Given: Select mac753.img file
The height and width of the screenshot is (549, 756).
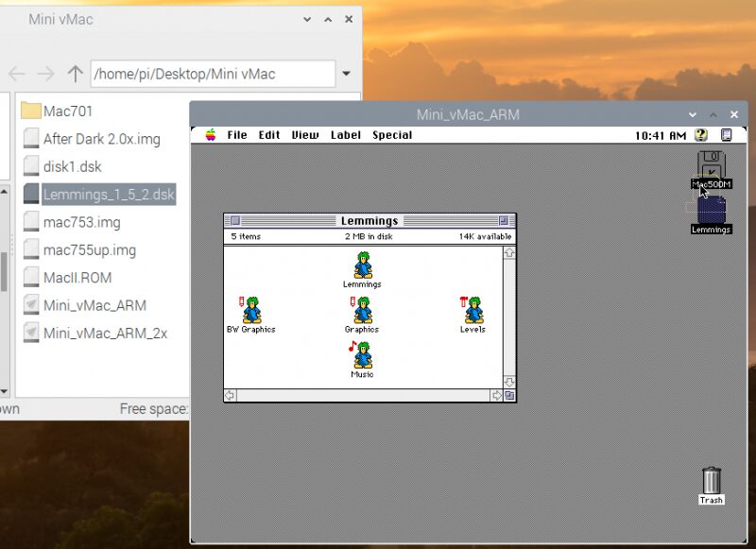Looking at the screenshot, I should [x=72, y=222].
